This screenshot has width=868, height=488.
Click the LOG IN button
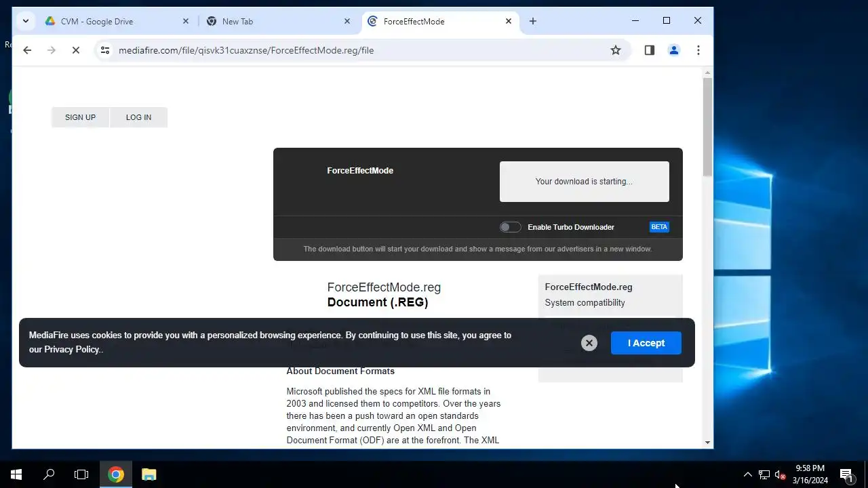coord(138,117)
